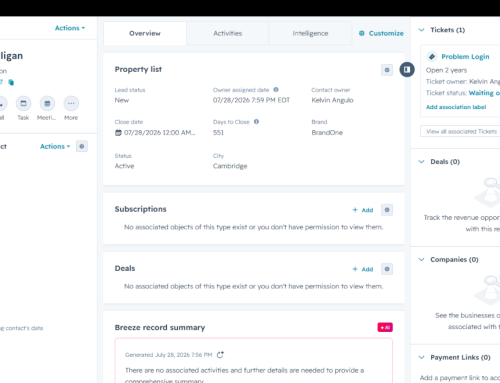500x383 pixels.
Task: Click the Property list heading
Action: (x=138, y=69)
